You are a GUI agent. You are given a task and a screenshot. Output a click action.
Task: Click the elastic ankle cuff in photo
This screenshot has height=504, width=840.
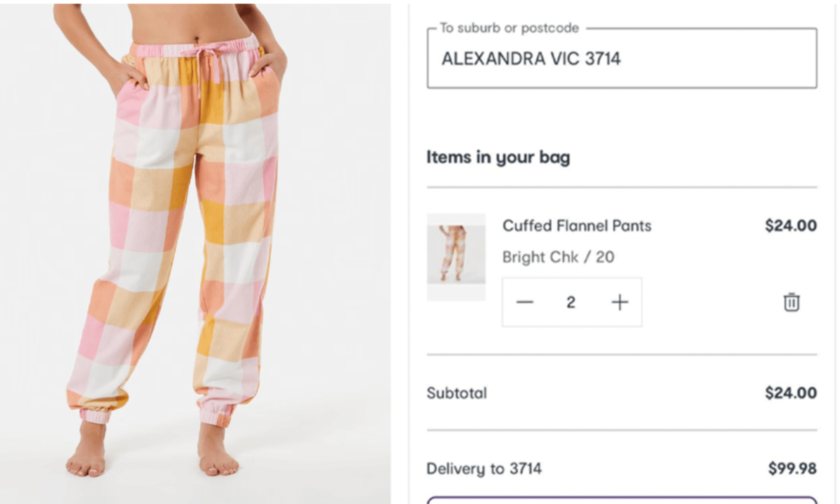(x=215, y=415)
